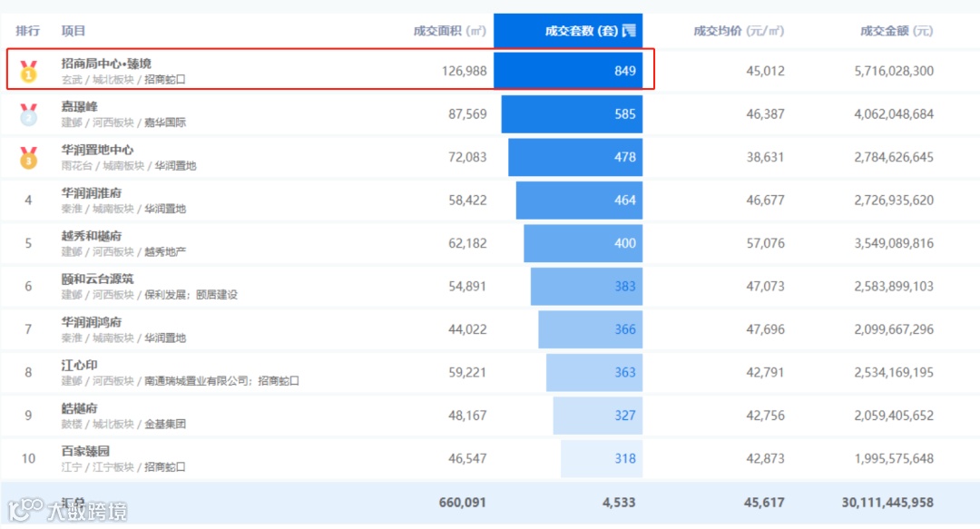The image size is (980, 529).
Task: Open project 越秀和樾府
Action: 92,236
